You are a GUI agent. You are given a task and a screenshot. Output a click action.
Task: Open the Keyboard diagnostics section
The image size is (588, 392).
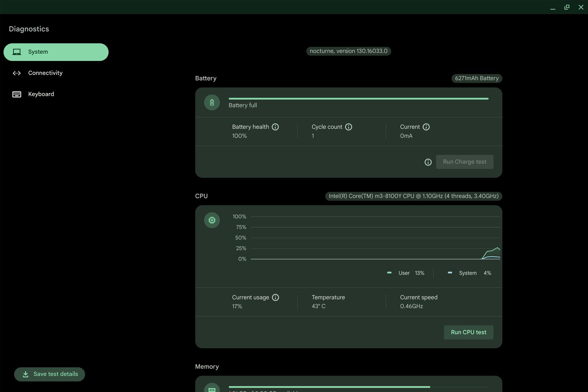pyautogui.click(x=41, y=94)
